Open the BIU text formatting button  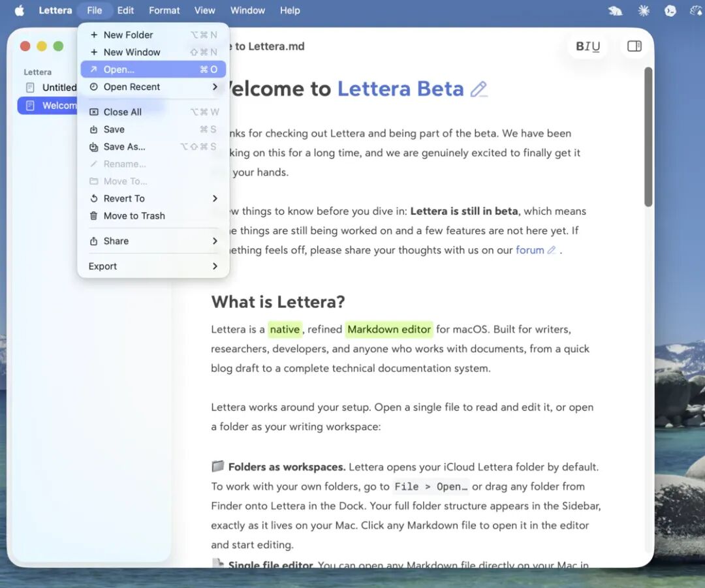(587, 46)
